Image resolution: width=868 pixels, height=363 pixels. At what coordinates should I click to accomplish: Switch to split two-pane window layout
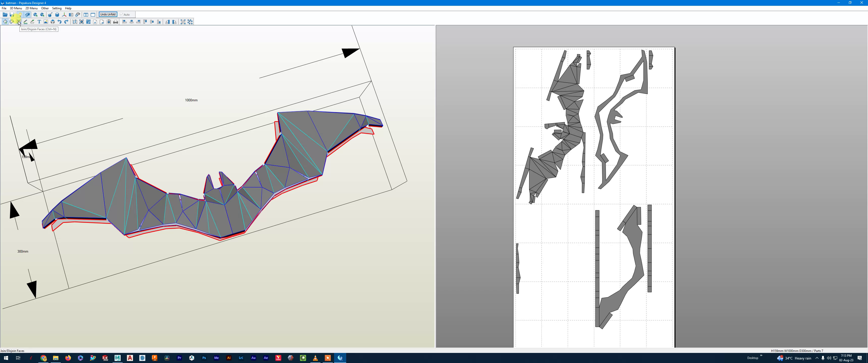(x=86, y=15)
